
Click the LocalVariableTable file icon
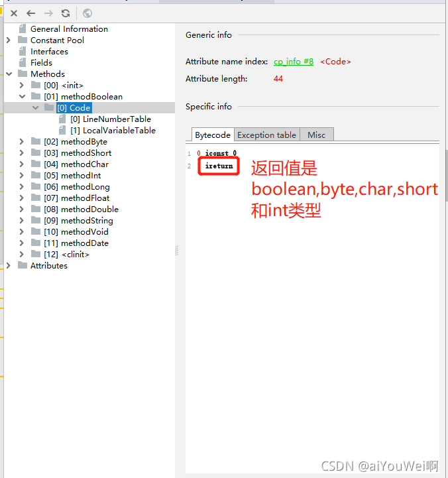(x=62, y=130)
